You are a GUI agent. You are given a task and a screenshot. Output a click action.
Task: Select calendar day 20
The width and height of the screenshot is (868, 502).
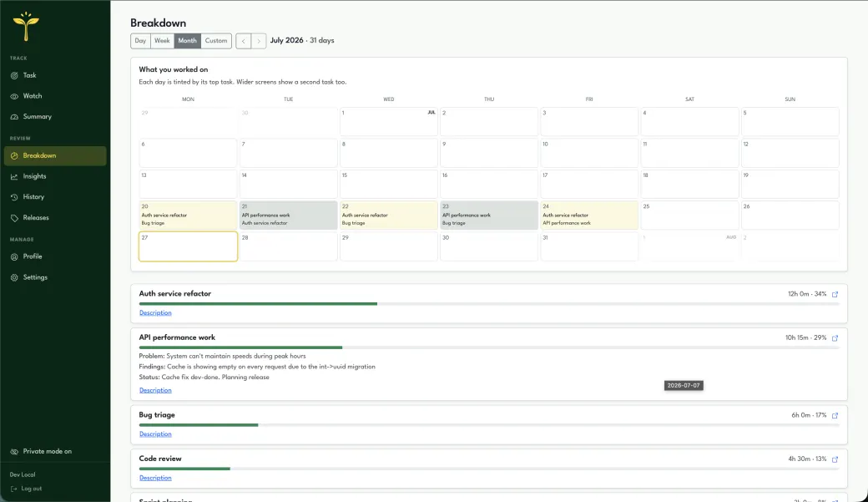tap(189, 215)
